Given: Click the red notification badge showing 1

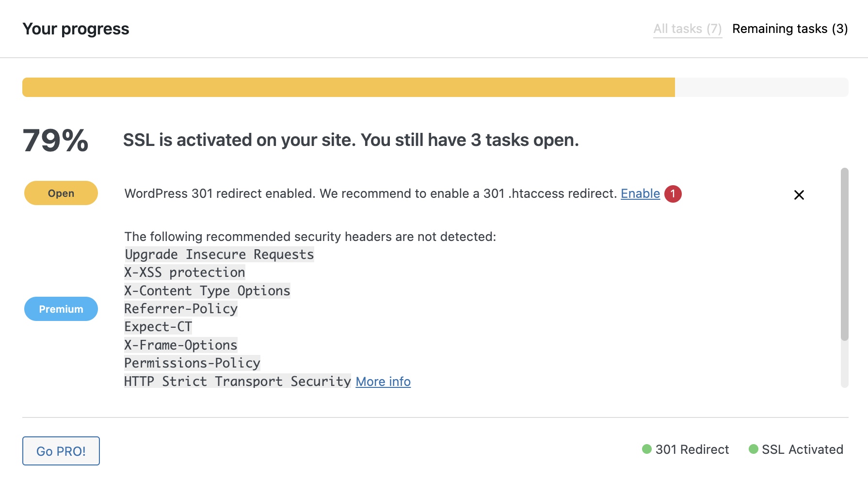Looking at the screenshot, I should (673, 194).
